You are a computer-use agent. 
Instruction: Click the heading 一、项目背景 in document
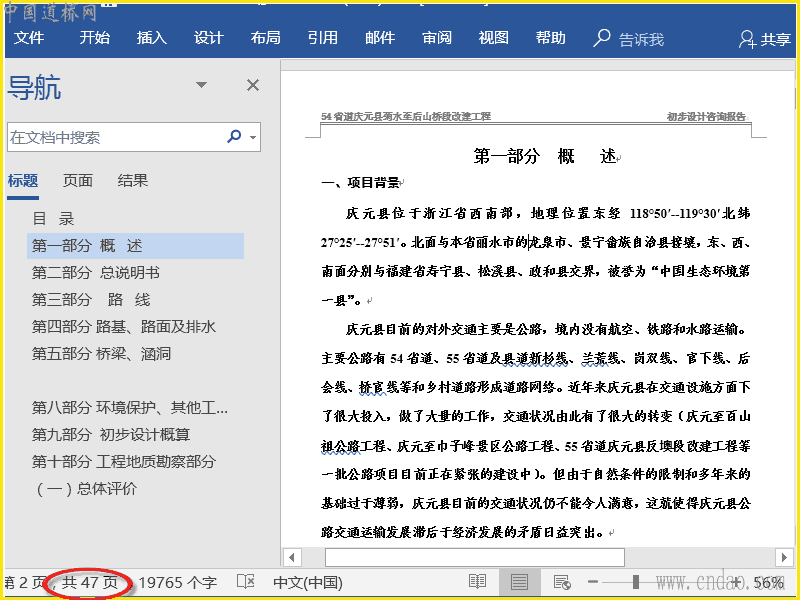tap(360, 183)
